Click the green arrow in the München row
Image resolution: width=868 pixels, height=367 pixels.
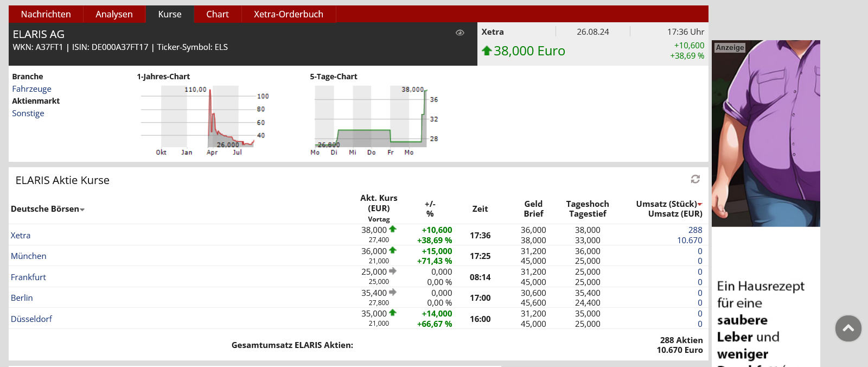[x=393, y=250]
